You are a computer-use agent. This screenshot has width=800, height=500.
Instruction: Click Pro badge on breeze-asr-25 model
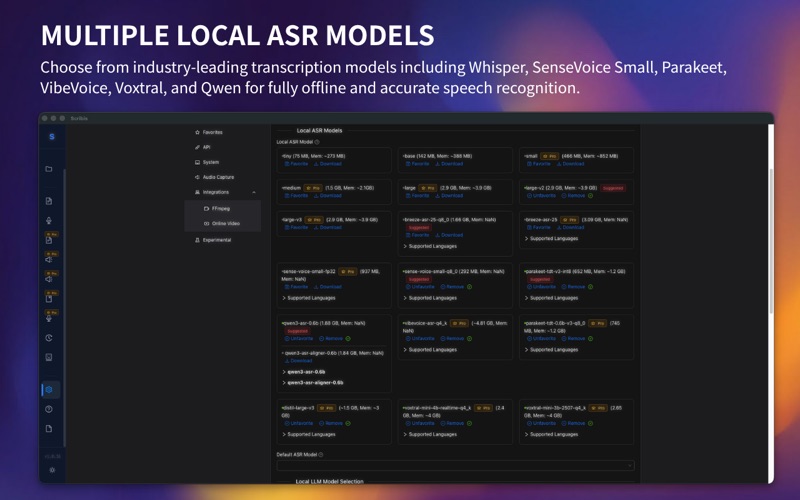569,220
